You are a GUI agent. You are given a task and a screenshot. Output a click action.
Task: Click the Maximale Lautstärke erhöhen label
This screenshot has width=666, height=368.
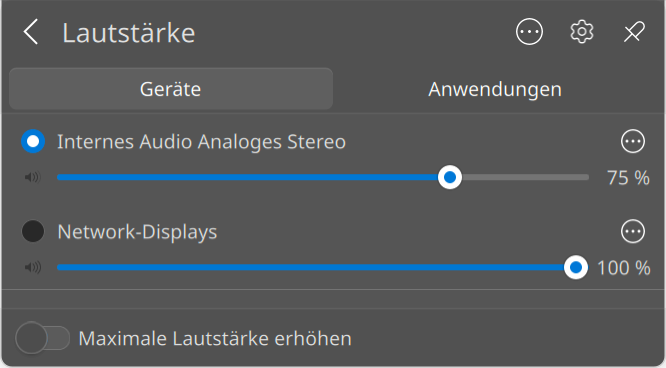tap(215, 339)
